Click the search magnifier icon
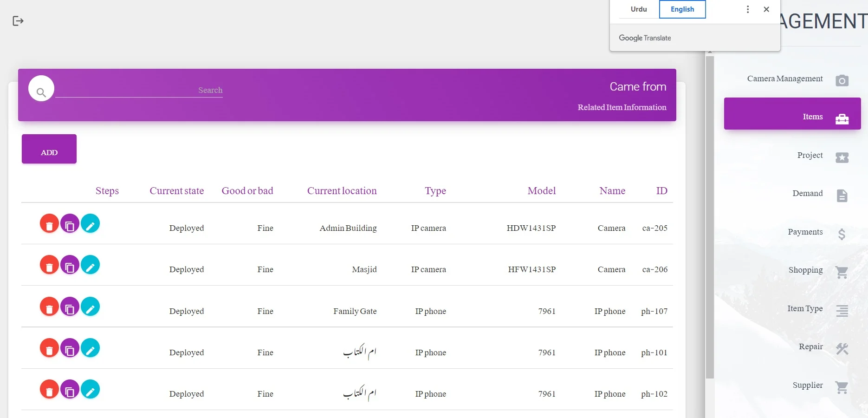This screenshot has width=868, height=418. (x=41, y=92)
